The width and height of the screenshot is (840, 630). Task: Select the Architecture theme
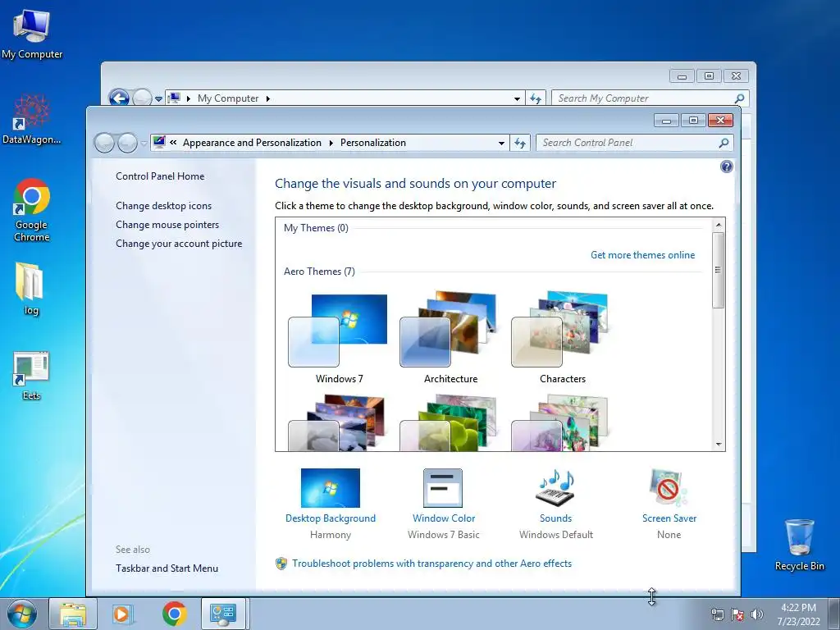pyautogui.click(x=450, y=339)
